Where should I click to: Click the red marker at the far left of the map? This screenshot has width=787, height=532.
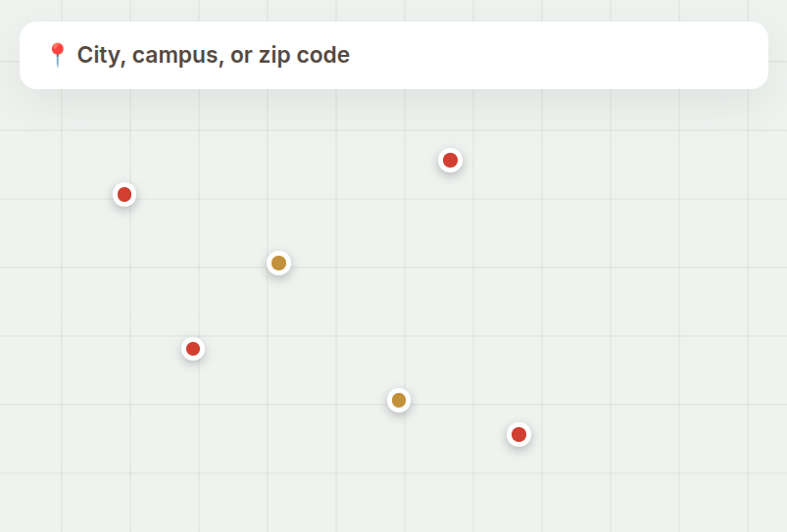point(124,195)
